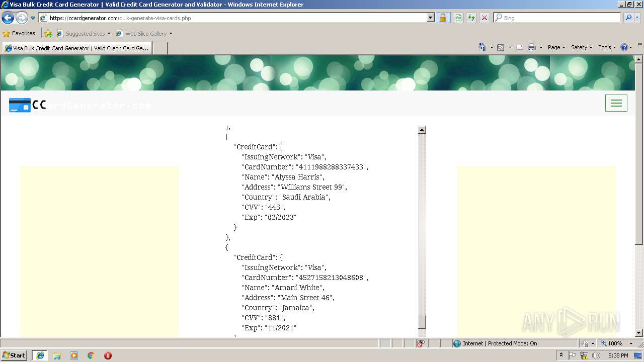Click the page scrollbar down arrow

(639, 333)
